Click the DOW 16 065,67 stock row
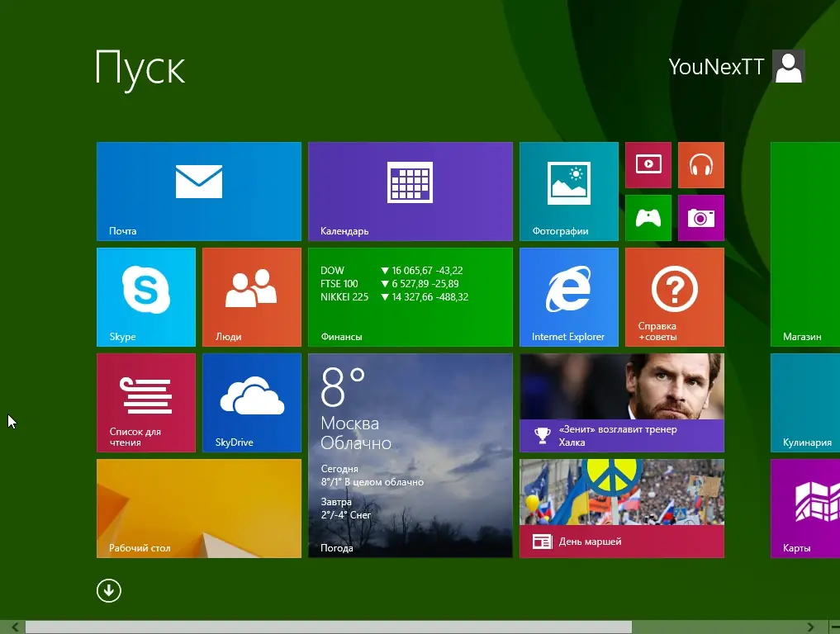This screenshot has width=840, height=634. coord(392,271)
